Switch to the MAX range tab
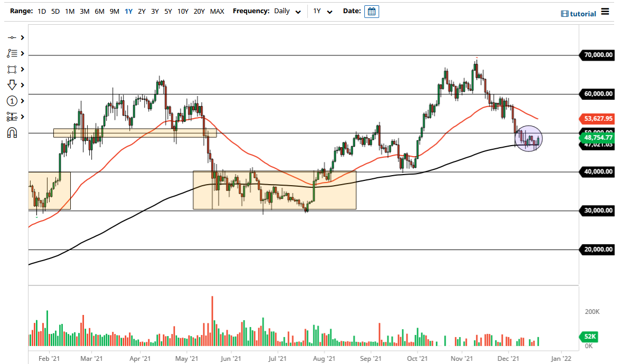621x364 pixels. click(x=217, y=11)
